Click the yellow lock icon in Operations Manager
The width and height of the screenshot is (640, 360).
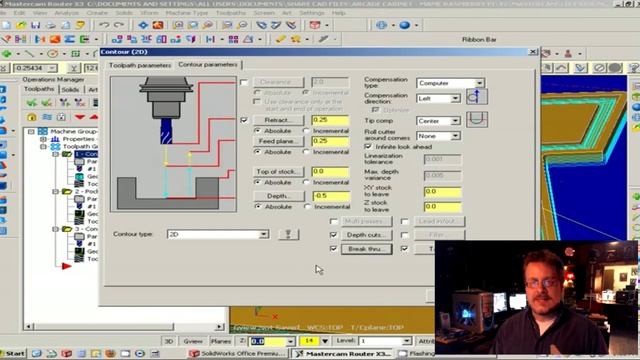click(x=32, y=117)
